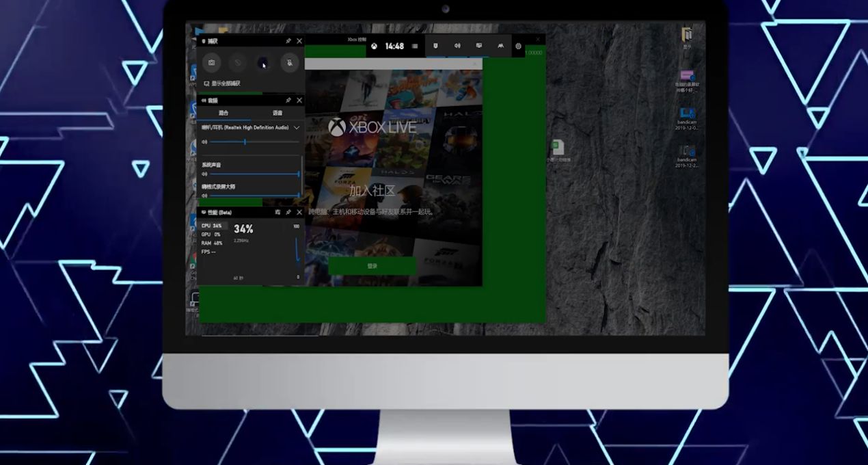Open the Game Bar widget menu icon
This screenshot has height=465, width=868.
coord(415,46)
